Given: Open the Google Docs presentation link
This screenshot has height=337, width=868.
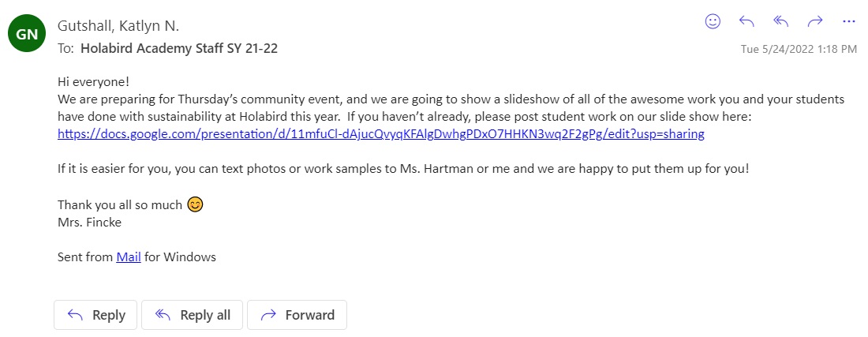Looking at the screenshot, I should click(x=381, y=133).
